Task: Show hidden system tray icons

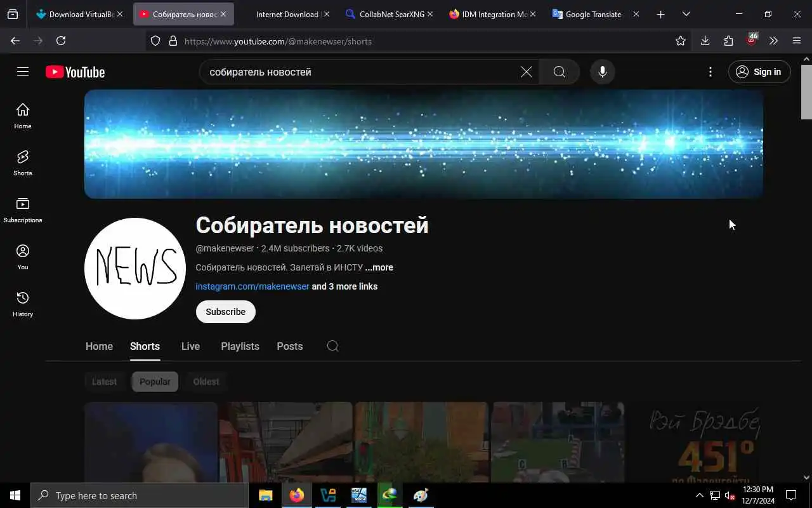Action: pyautogui.click(x=699, y=495)
